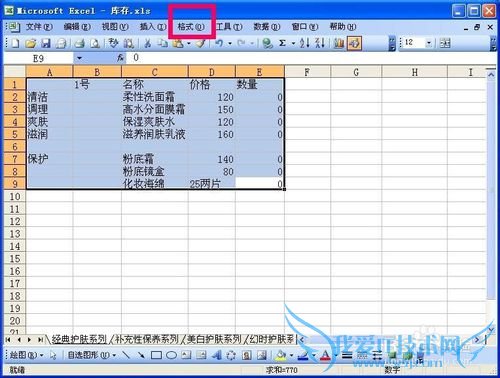Open the Paste options dropdown arrow
This screenshot has width=500, height=378.
tap(189, 43)
